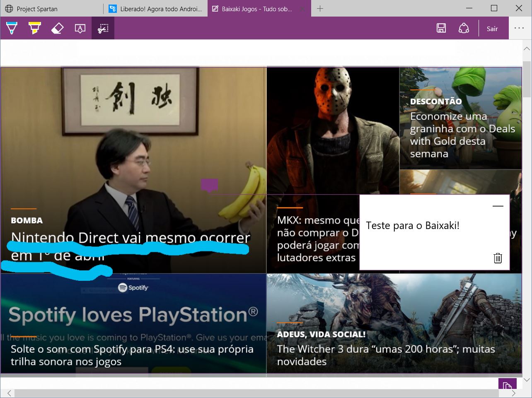532x398 pixels.
Task: Open the Deals with Gold article
Action: [463, 135]
